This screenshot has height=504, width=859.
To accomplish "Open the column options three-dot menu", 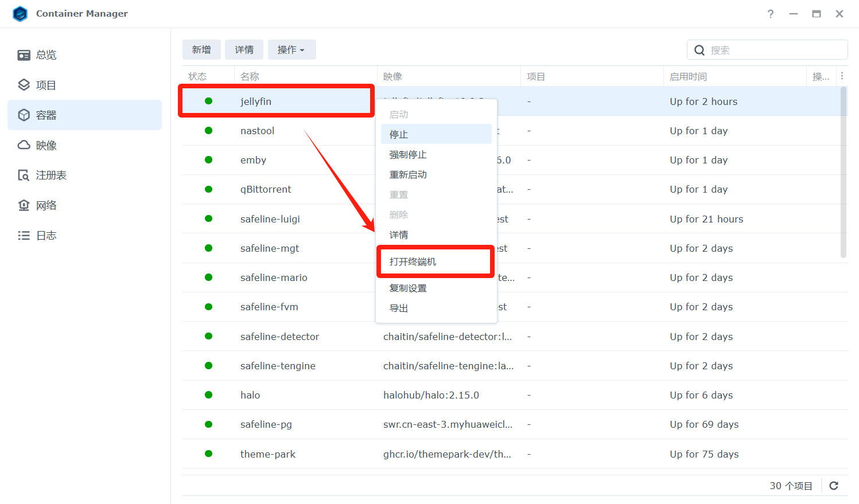I will coord(842,76).
